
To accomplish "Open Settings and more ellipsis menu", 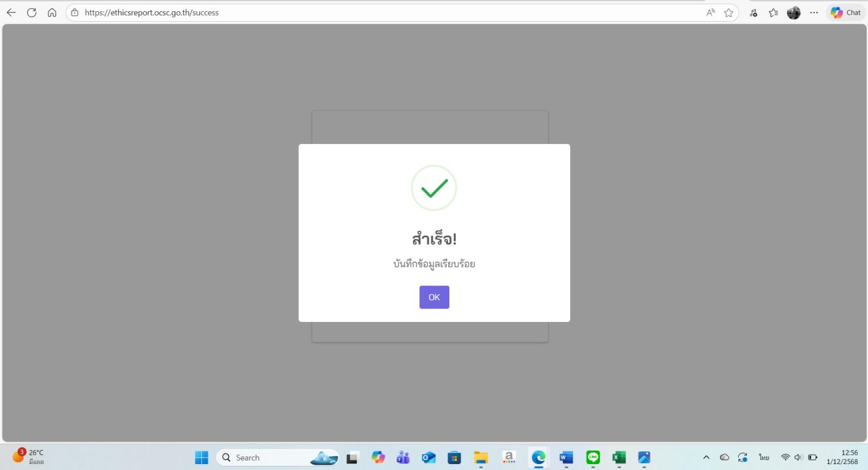I will click(x=814, y=12).
